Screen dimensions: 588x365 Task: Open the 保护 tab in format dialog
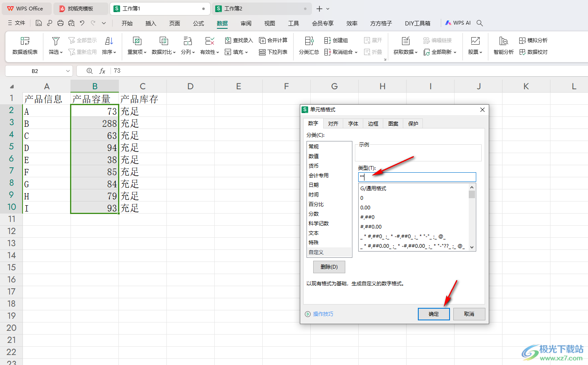point(413,123)
